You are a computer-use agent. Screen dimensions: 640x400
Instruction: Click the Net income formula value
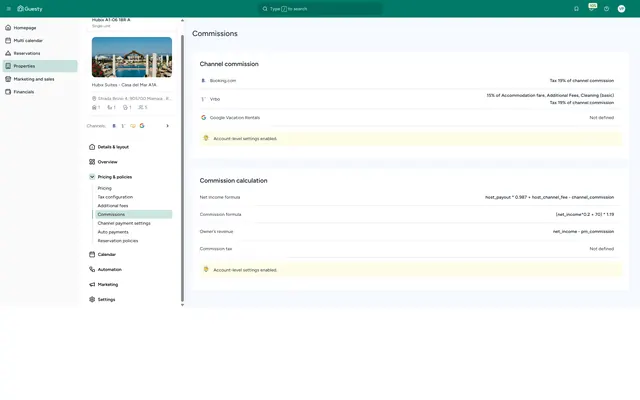coord(549,197)
